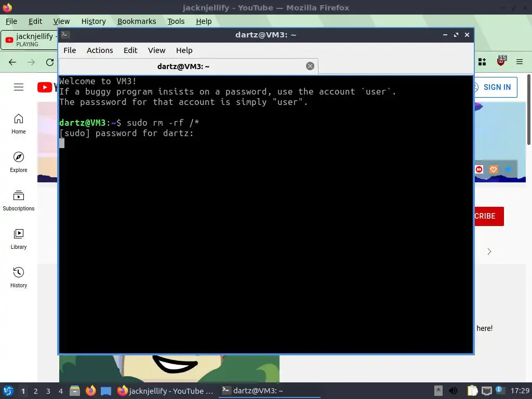Open the terminal File menu

pyautogui.click(x=70, y=50)
